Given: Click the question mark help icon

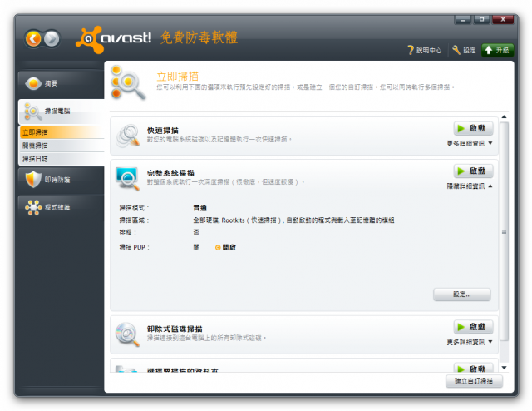Looking at the screenshot, I should point(411,50).
